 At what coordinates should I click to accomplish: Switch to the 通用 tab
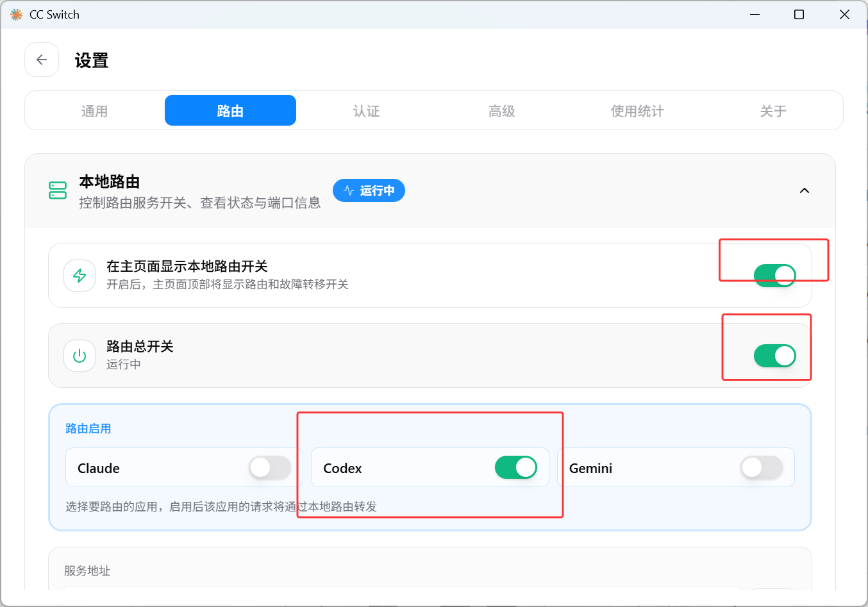94,111
